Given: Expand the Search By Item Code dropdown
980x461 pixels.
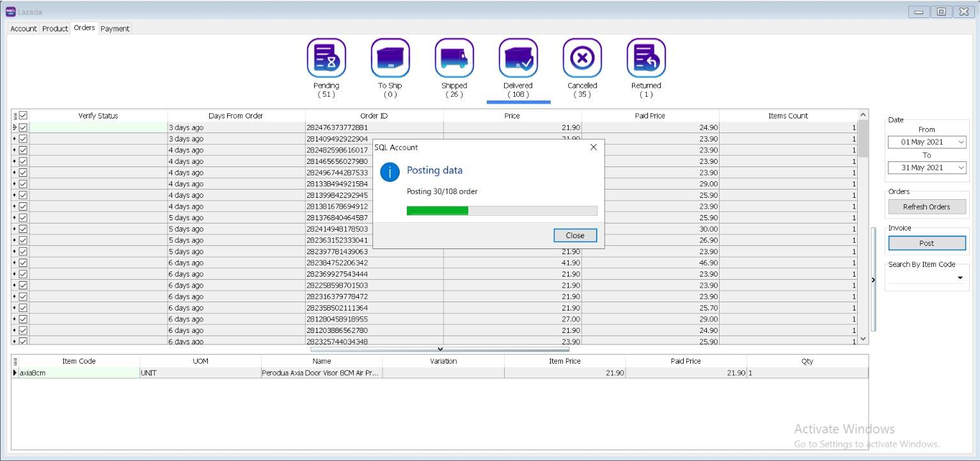Looking at the screenshot, I should pyautogui.click(x=960, y=278).
